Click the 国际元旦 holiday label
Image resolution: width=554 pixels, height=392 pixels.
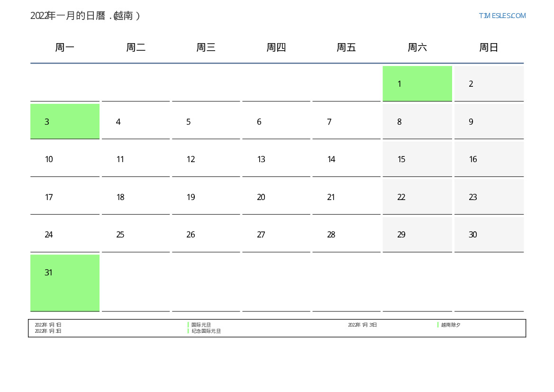coord(201,325)
